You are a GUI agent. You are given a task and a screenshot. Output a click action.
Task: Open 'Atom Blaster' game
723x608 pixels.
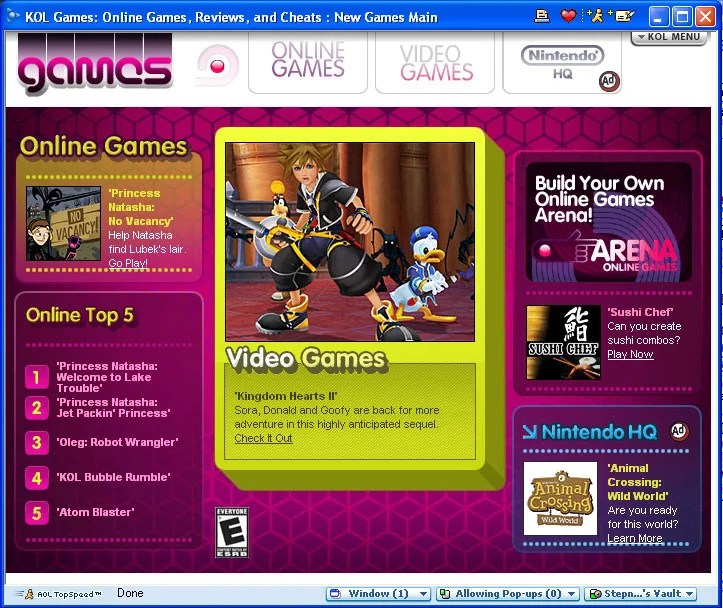(x=95, y=513)
